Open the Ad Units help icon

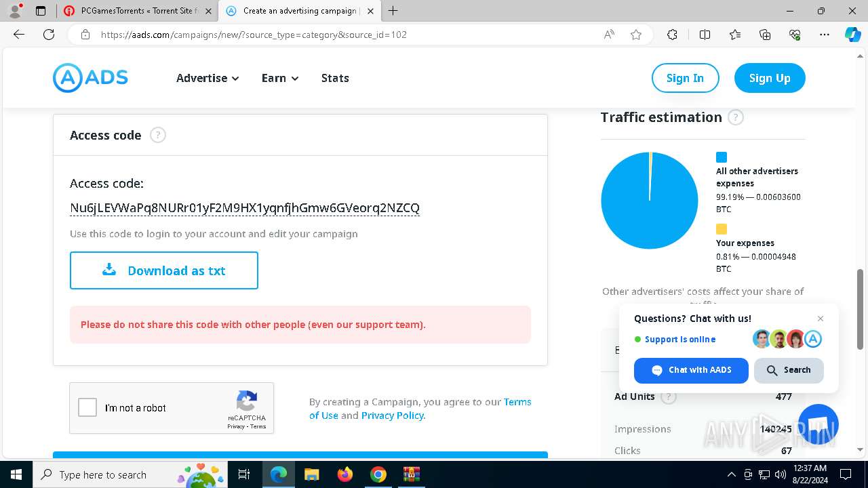pos(669,396)
